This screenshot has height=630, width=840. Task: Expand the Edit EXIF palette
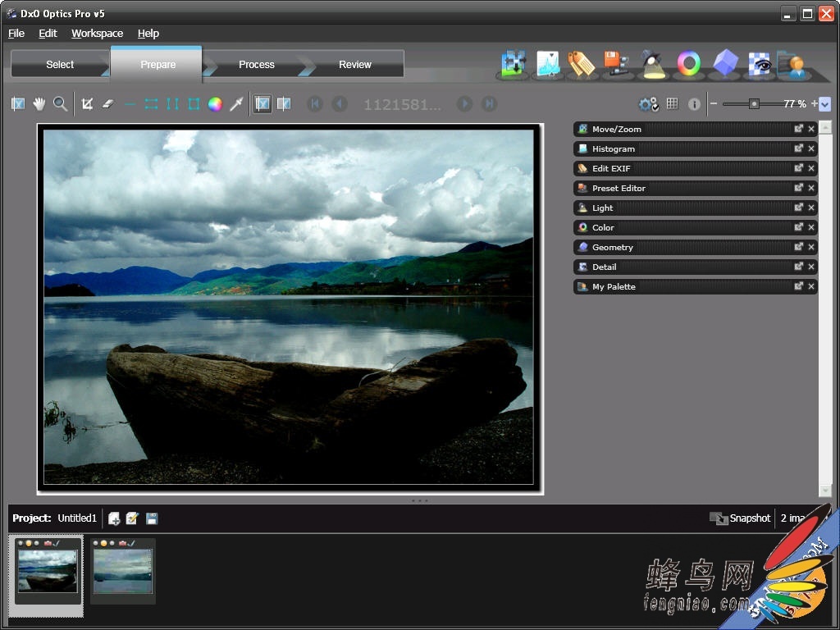[695, 168]
